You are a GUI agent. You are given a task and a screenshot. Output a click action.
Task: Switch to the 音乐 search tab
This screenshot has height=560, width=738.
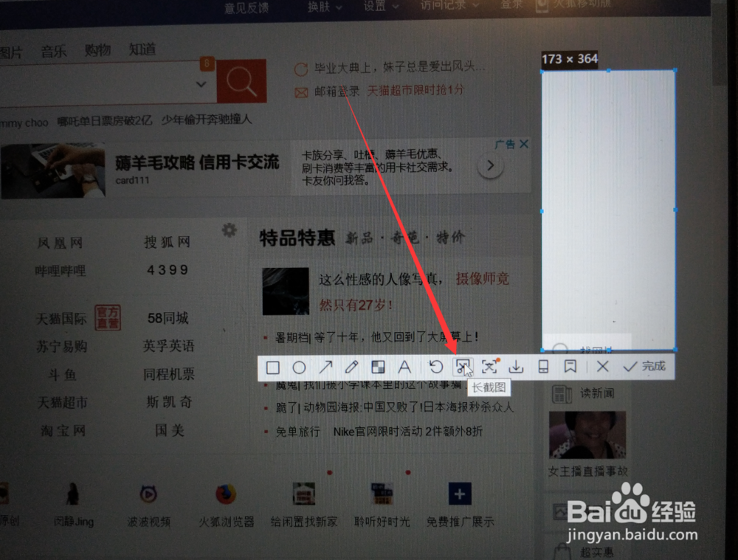[54, 51]
